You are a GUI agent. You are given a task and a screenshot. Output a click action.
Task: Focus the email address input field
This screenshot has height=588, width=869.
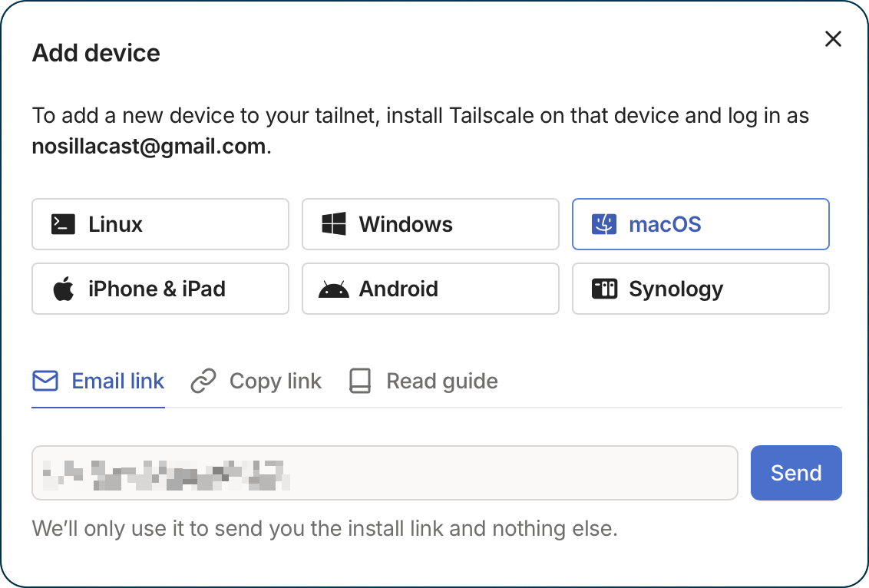pyautogui.click(x=385, y=473)
